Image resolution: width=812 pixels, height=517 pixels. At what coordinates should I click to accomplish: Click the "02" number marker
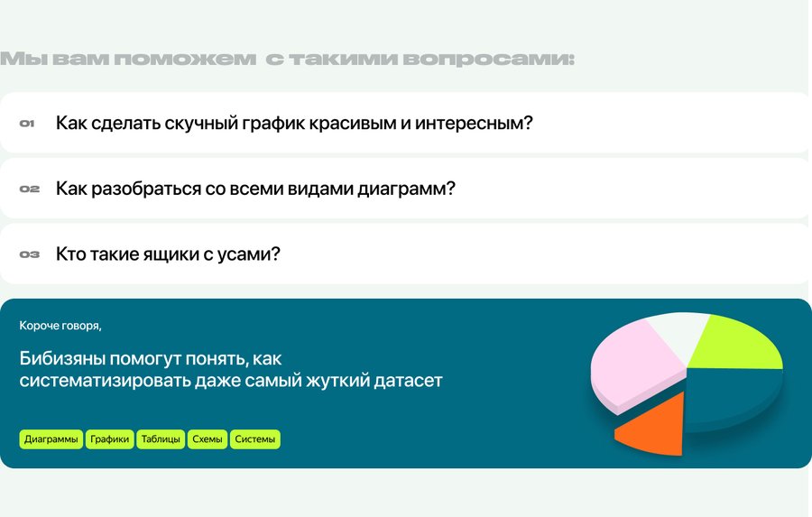29,189
